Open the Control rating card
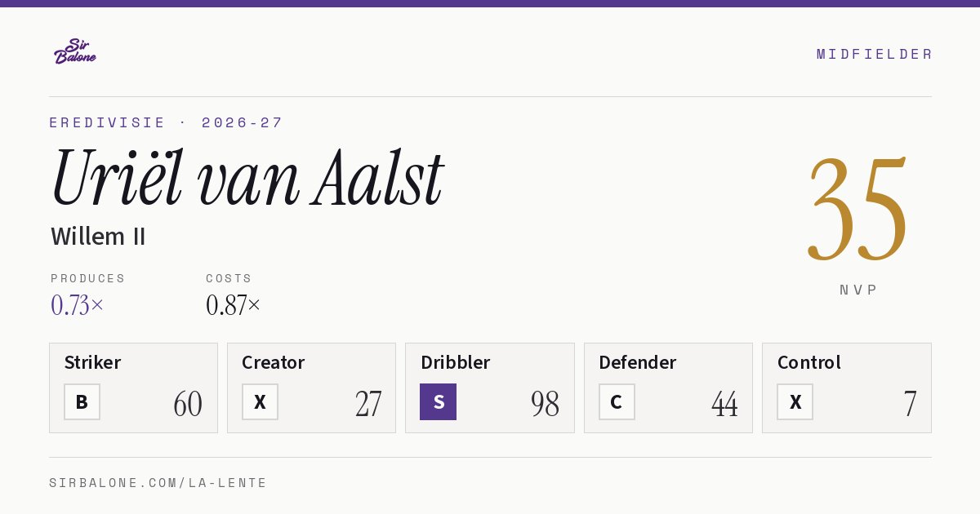Screen dimensions: 980x514 click(x=847, y=388)
